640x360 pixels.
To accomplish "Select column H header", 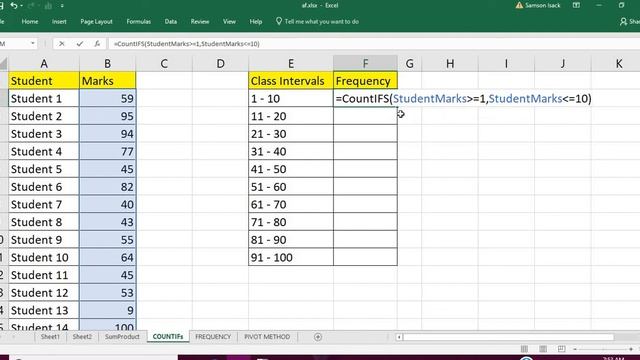I will point(450,64).
